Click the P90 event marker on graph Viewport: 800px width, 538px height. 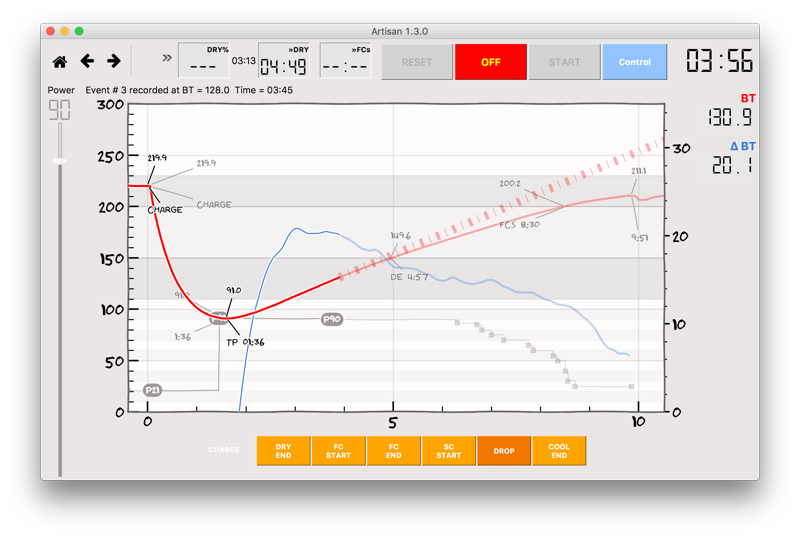coord(332,320)
